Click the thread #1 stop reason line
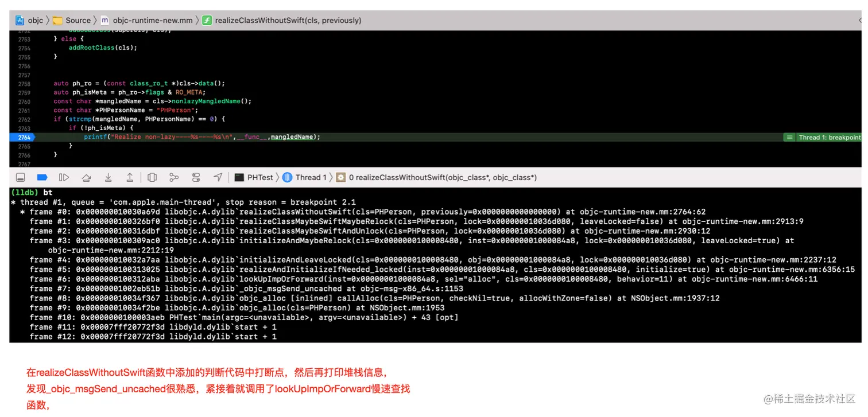The width and height of the screenshot is (868, 417). (183, 202)
